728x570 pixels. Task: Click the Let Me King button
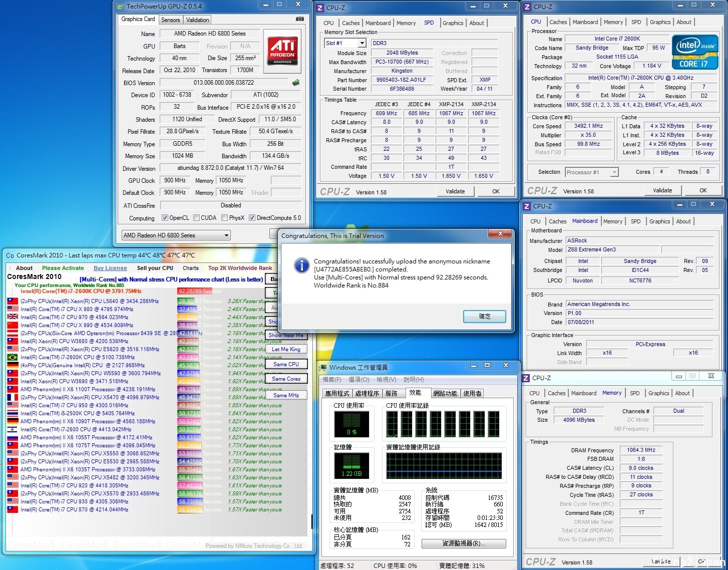[x=286, y=349]
